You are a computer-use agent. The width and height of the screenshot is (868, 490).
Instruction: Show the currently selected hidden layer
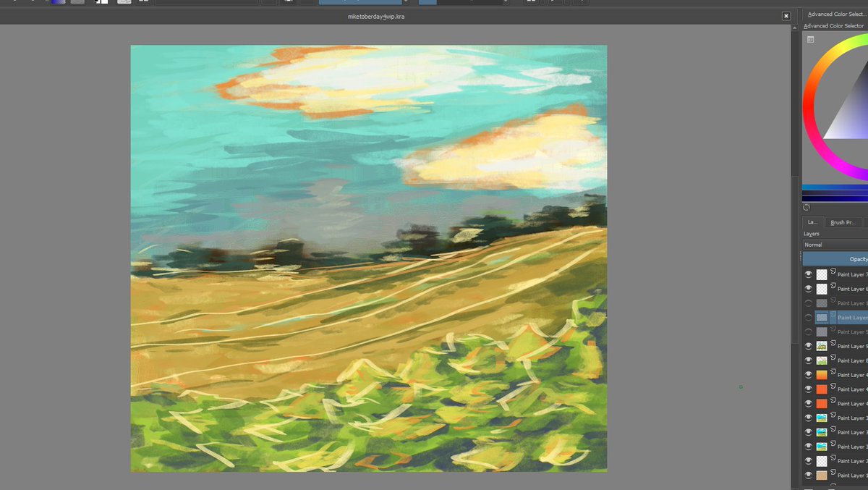click(x=809, y=317)
